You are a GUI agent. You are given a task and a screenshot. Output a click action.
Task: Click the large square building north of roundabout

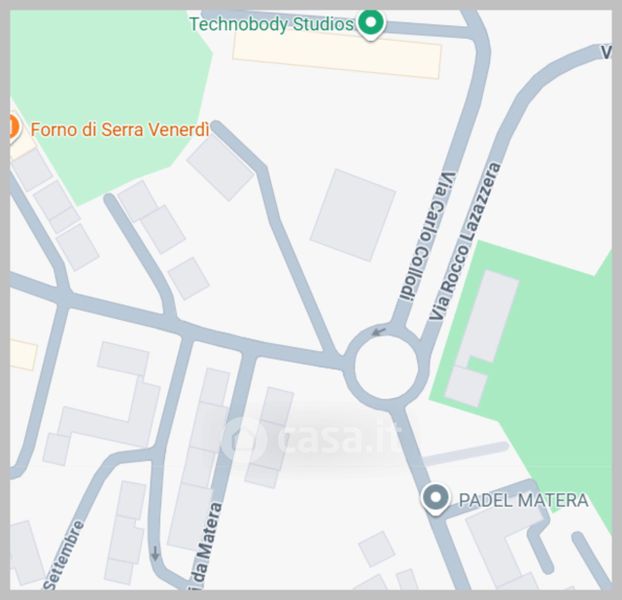click(353, 215)
